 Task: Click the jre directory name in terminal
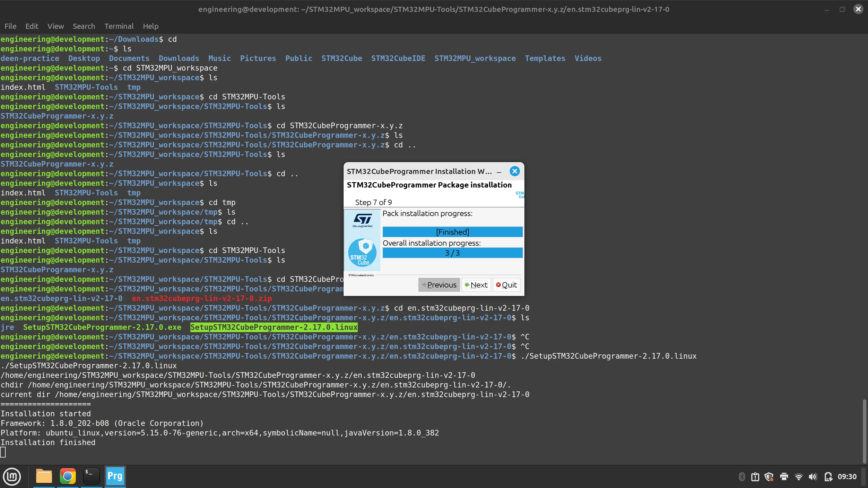point(7,327)
